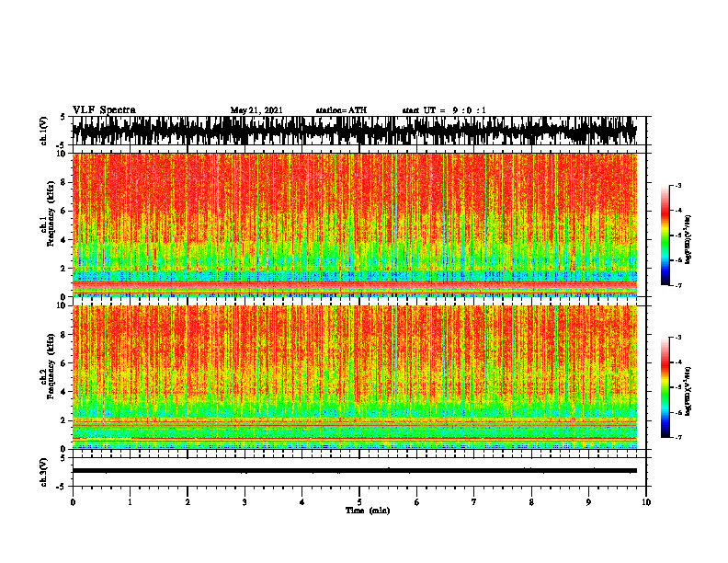Image resolution: width=728 pixels, height=563 pixels.
Task: Click the ch.2 "Frequency (kHz)" axis label
Action: tap(51, 366)
